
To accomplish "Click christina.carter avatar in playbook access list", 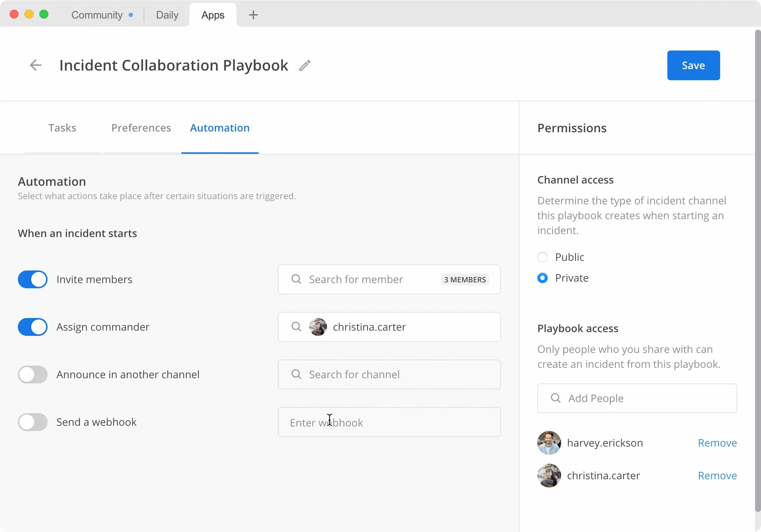I will [549, 476].
